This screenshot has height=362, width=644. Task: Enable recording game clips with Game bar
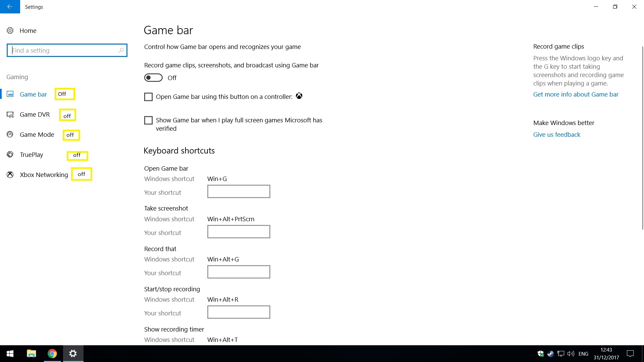[x=153, y=77]
